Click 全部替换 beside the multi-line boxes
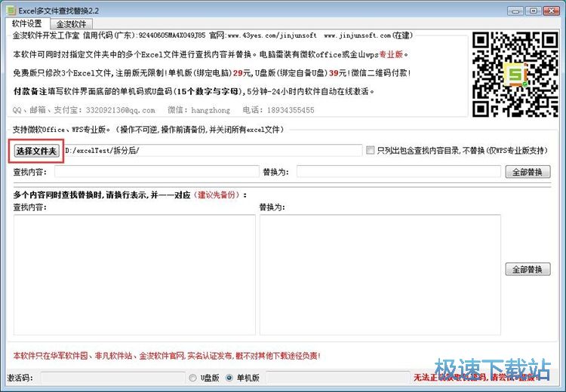The image size is (566, 392). (x=528, y=269)
